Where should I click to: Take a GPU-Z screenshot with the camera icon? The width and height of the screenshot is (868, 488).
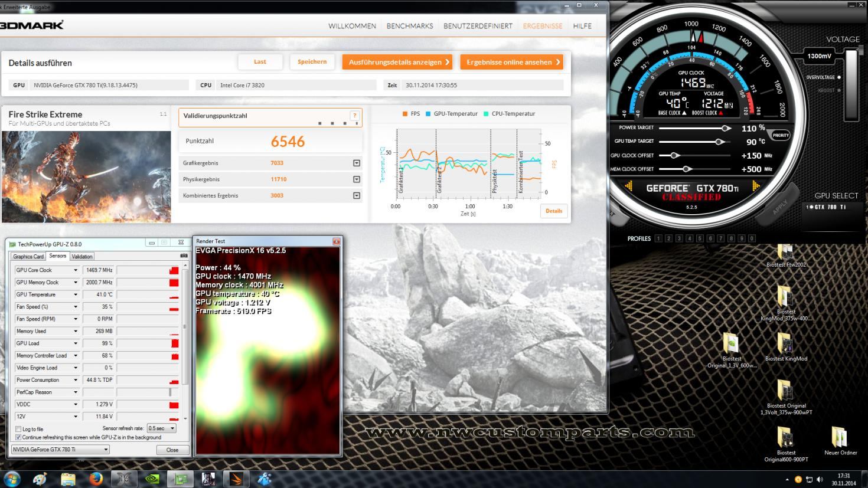184,256
